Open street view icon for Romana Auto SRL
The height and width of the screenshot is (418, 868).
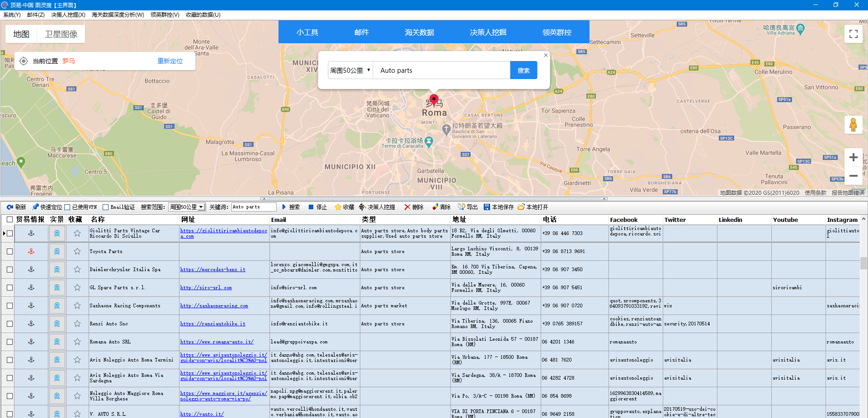[x=57, y=342]
